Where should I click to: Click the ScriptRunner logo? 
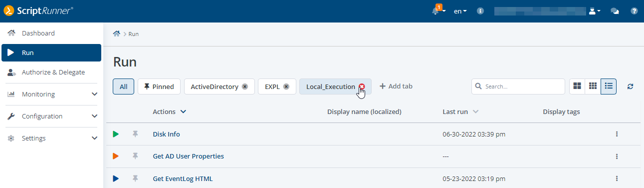38,10
